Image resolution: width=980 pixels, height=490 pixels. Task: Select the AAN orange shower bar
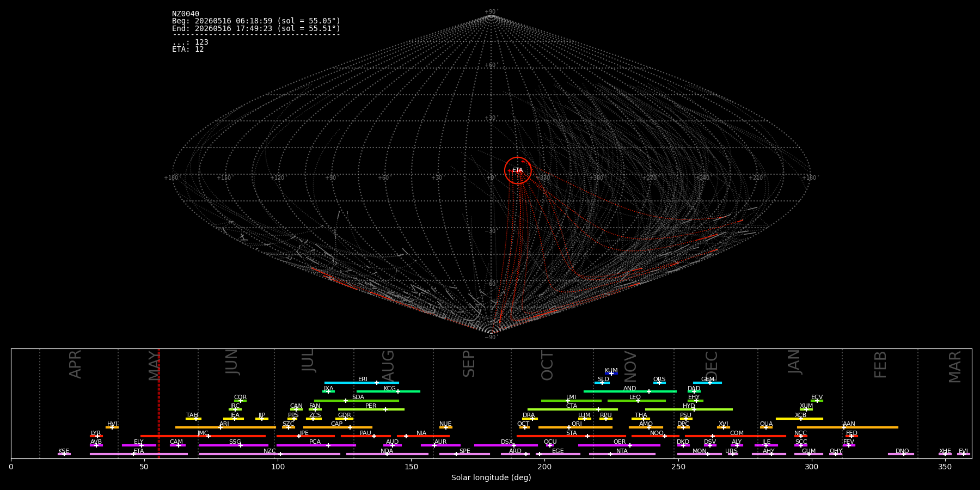[x=848, y=427]
